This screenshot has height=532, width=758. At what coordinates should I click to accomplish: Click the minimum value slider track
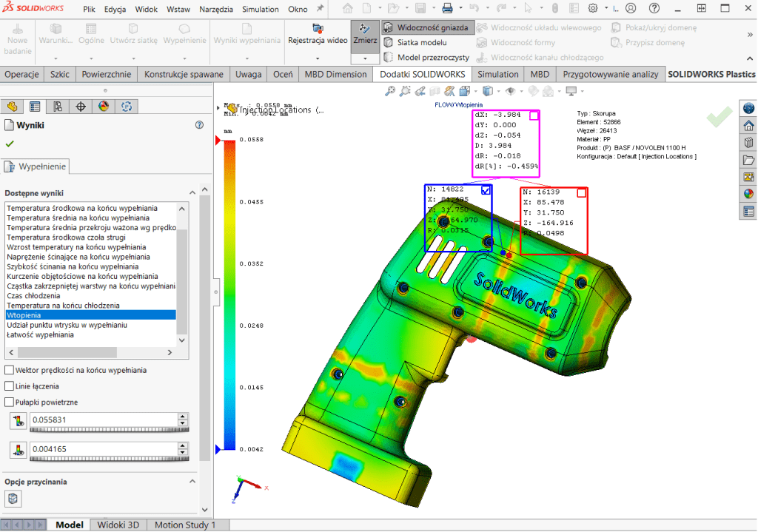click(110, 459)
